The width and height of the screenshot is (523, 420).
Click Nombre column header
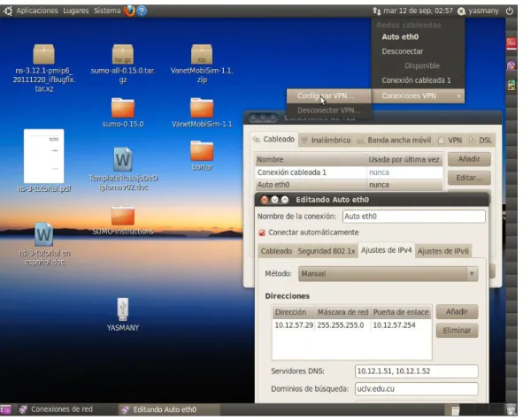pyautogui.click(x=311, y=160)
